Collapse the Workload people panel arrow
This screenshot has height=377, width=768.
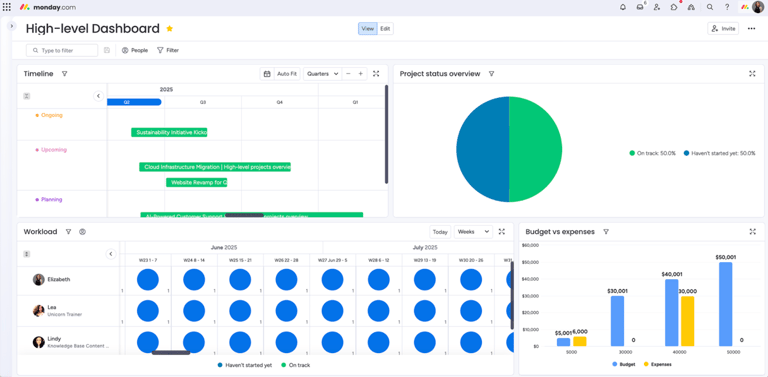[111, 254]
